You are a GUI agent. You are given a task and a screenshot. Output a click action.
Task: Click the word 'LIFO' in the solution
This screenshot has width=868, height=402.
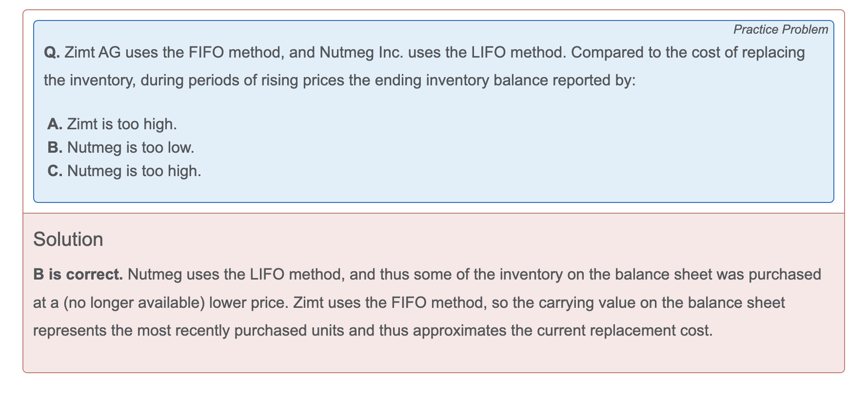267,275
